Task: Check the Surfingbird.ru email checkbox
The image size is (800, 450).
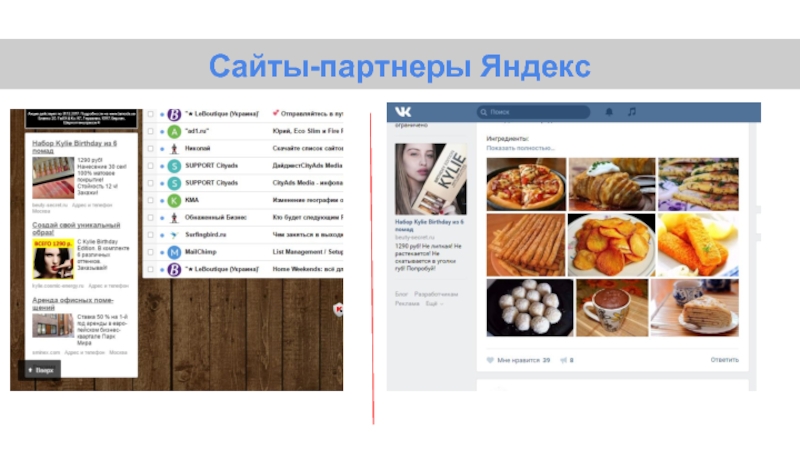Action: pos(151,235)
